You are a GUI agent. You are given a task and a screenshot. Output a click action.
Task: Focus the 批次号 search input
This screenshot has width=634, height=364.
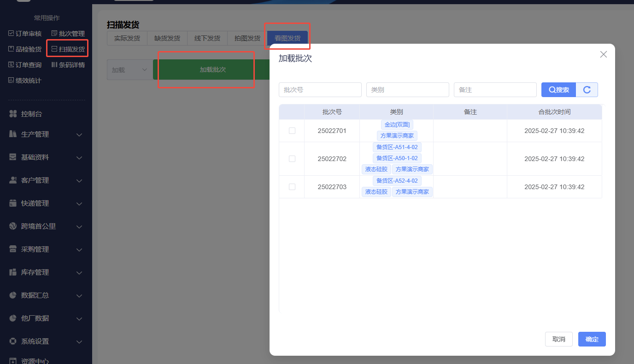(x=320, y=90)
